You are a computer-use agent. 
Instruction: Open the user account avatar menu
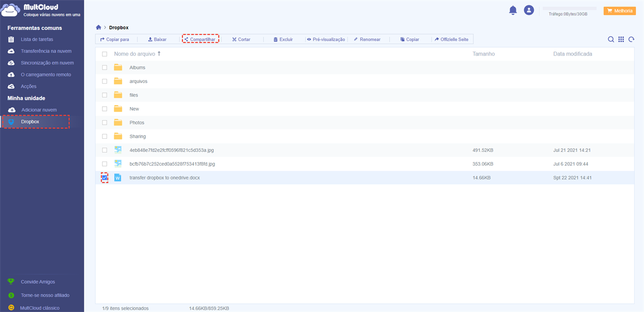coord(529,10)
